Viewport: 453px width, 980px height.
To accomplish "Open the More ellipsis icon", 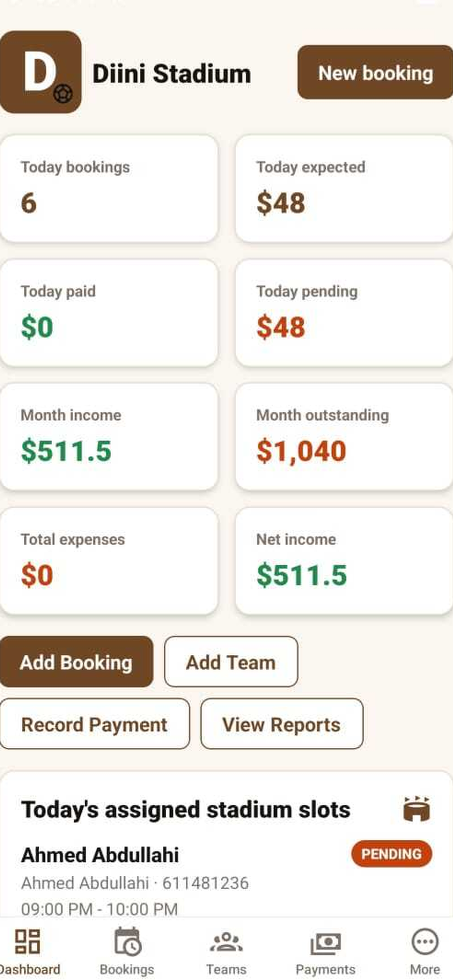I will 425,941.
